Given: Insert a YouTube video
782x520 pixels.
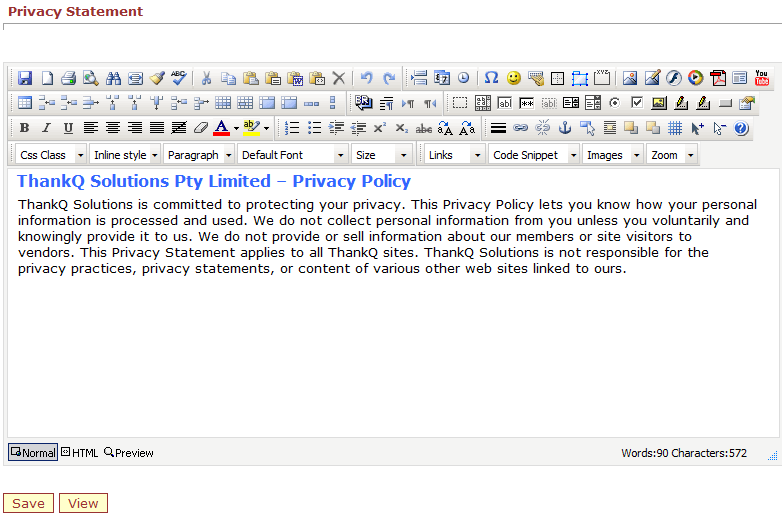Looking at the screenshot, I should pyautogui.click(x=762, y=78).
